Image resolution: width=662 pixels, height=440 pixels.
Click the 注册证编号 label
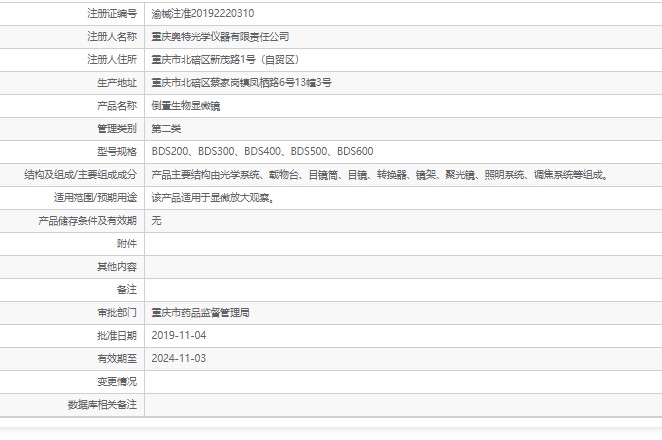(x=112, y=14)
